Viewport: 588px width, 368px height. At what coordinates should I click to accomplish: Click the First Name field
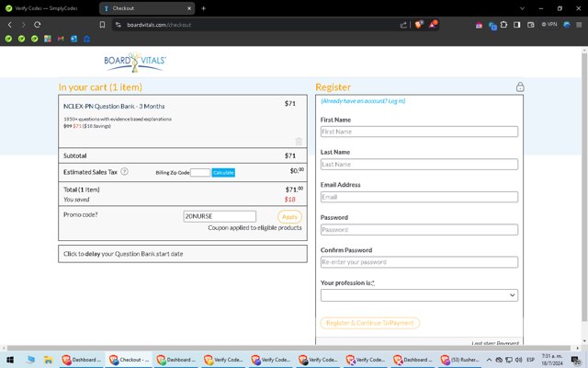[x=419, y=132]
